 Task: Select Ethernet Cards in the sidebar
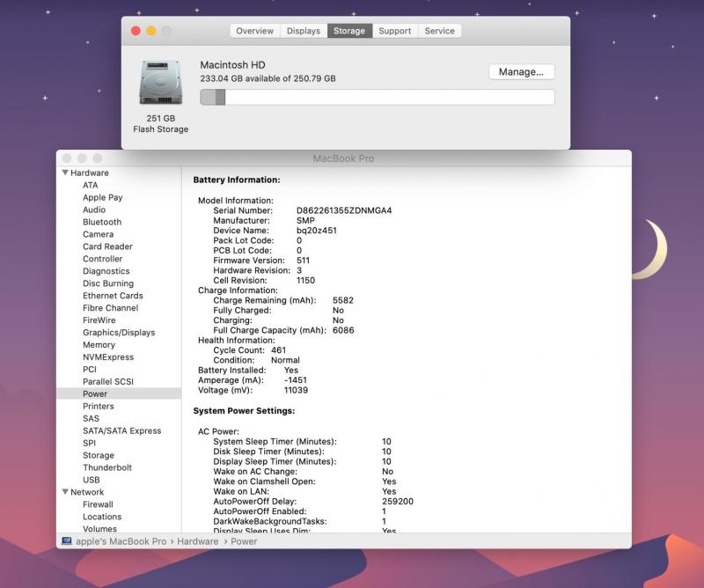click(x=114, y=296)
